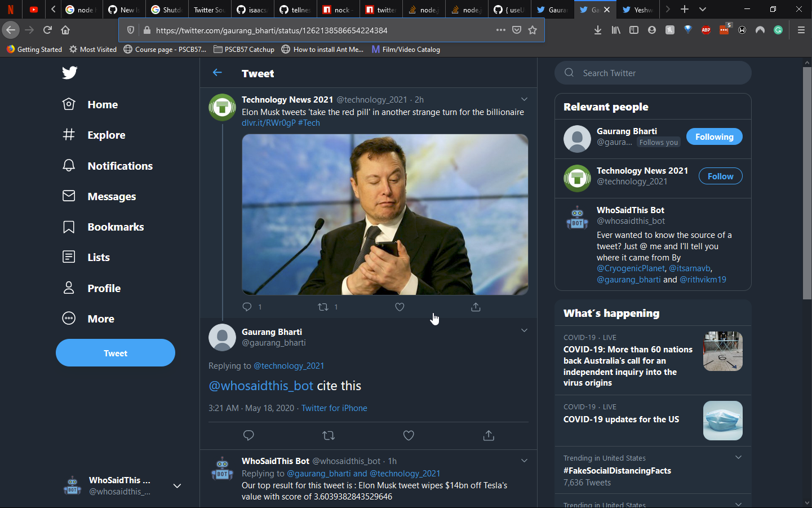The image size is (812, 508).
Task: Open the browser tab list dropdown
Action: tap(702, 9)
